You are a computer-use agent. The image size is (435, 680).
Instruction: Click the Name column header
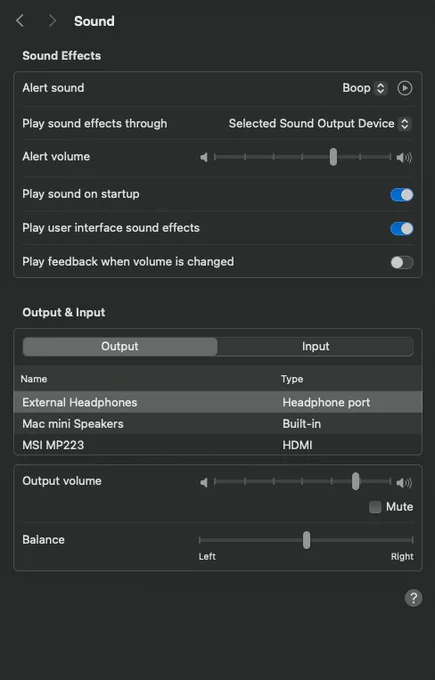click(34, 379)
